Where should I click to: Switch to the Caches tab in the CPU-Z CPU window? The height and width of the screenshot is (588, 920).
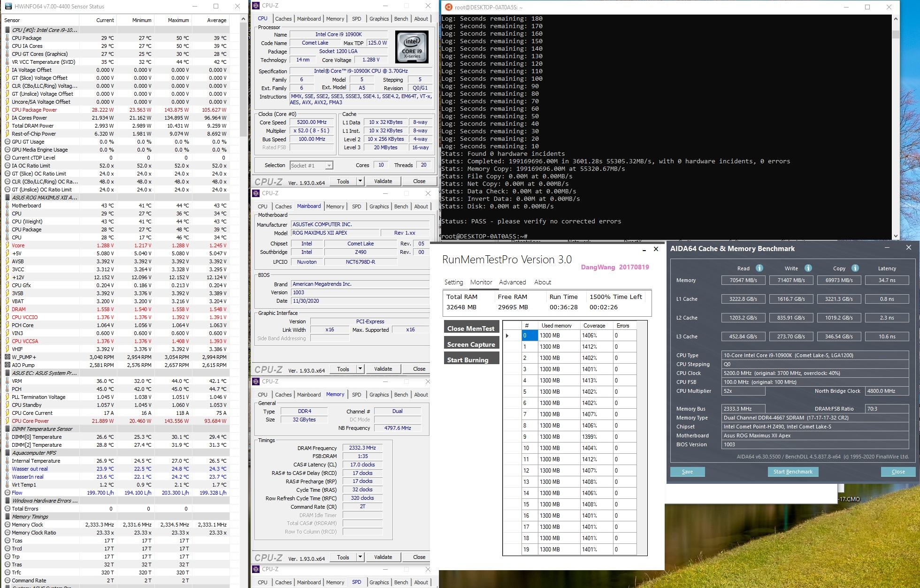[x=283, y=19]
